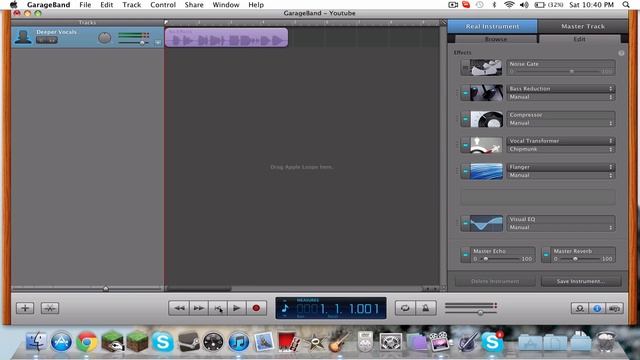Toggle the metronome button
Image resolution: width=640 pixels, height=360 pixels.
point(425,308)
